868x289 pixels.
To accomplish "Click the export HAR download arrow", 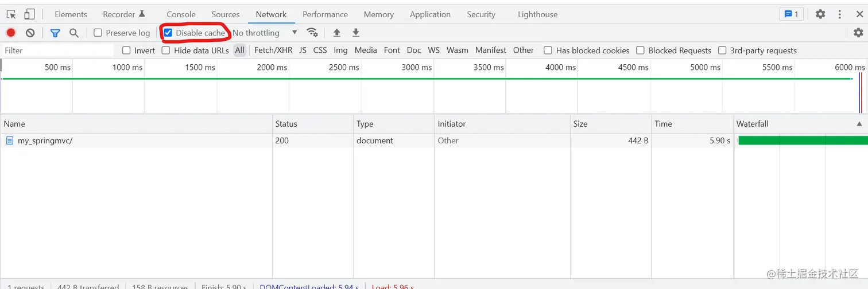I will 356,33.
